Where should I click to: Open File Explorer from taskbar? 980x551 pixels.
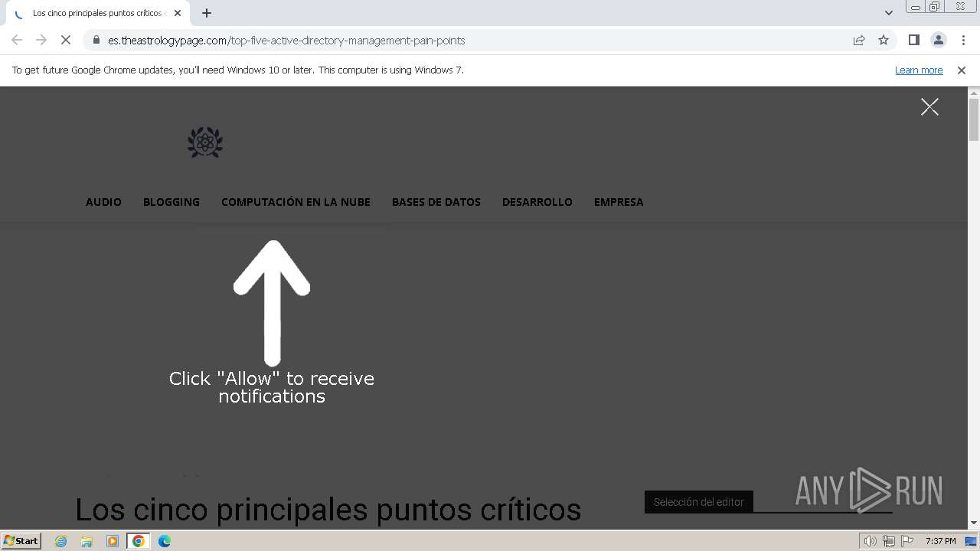pyautogui.click(x=87, y=541)
